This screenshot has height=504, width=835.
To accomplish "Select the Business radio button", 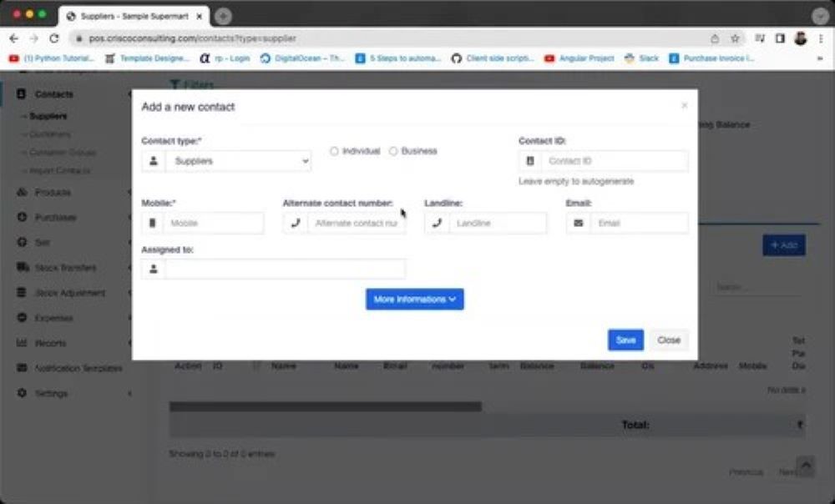I will point(393,151).
